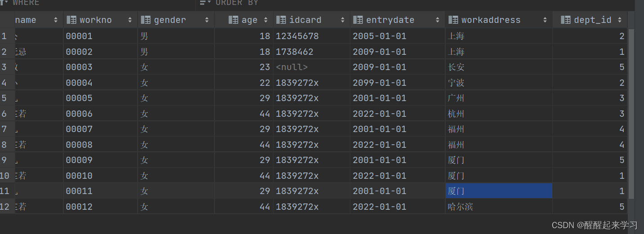Click the gender column table icon
Viewport: 644px width, 234px height.
click(146, 20)
